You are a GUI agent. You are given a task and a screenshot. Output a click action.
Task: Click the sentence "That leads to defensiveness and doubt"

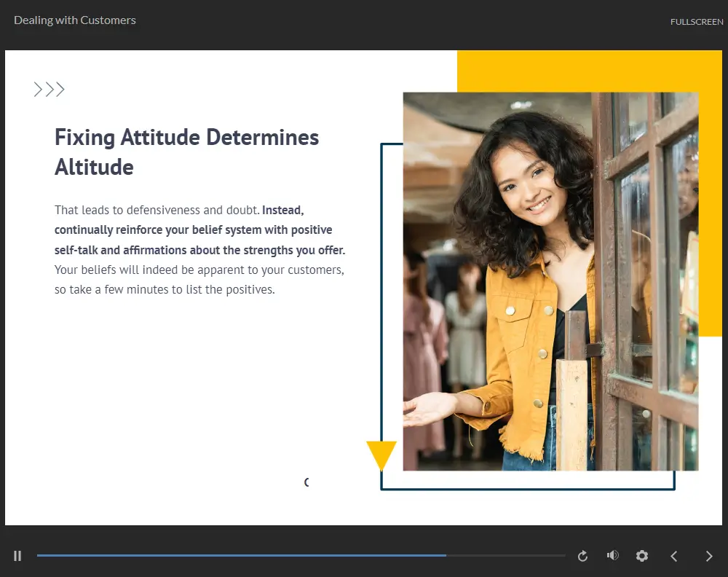coord(157,211)
